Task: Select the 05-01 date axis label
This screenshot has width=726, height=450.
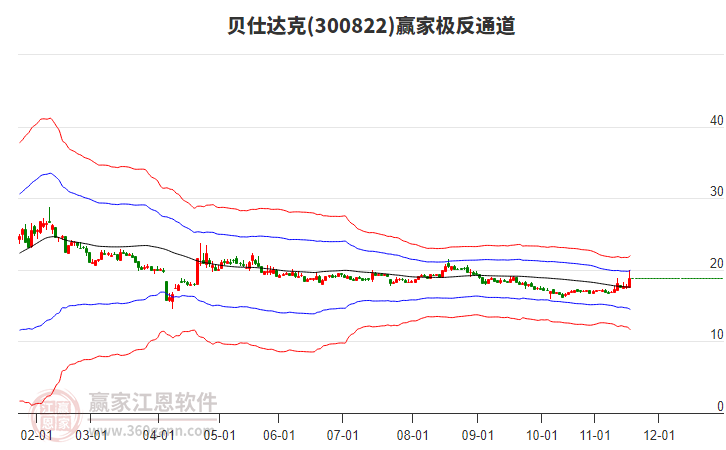Action: [219, 435]
